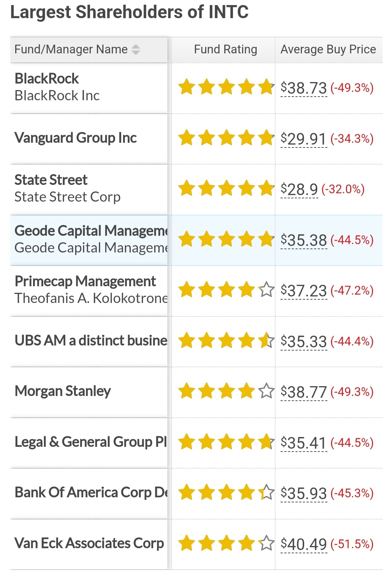Click Van Eck's $40.49 buy price
The image size is (392, 574).
tap(304, 544)
